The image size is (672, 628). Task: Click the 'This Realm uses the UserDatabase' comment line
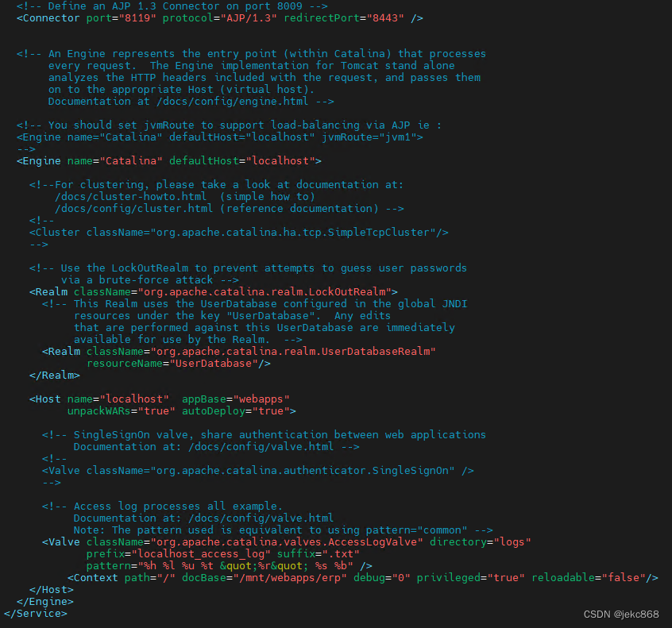pyautogui.click(x=254, y=304)
